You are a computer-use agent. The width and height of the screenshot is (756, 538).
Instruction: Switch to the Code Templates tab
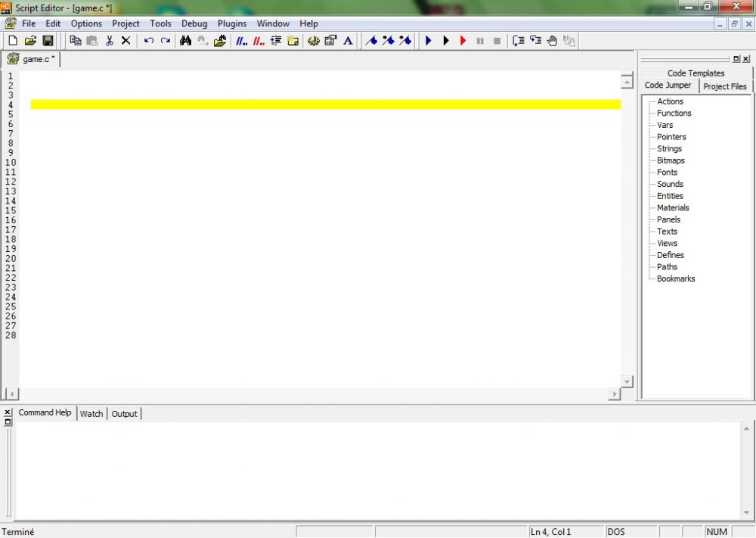[696, 73]
